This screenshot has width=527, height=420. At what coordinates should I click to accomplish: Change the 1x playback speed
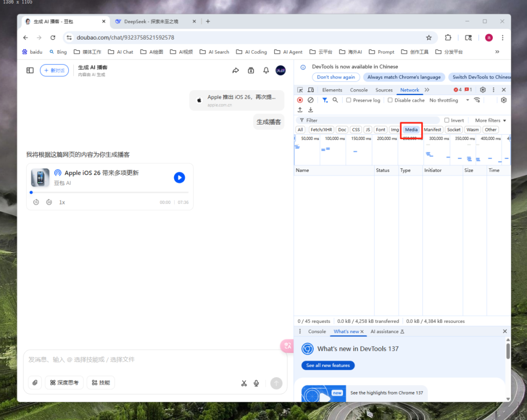(x=62, y=202)
